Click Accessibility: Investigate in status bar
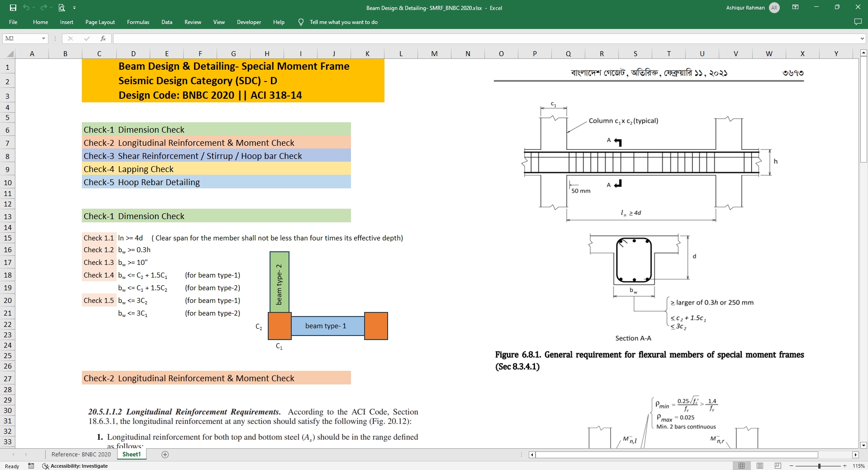The image size is (868, 470). [75, 466]
